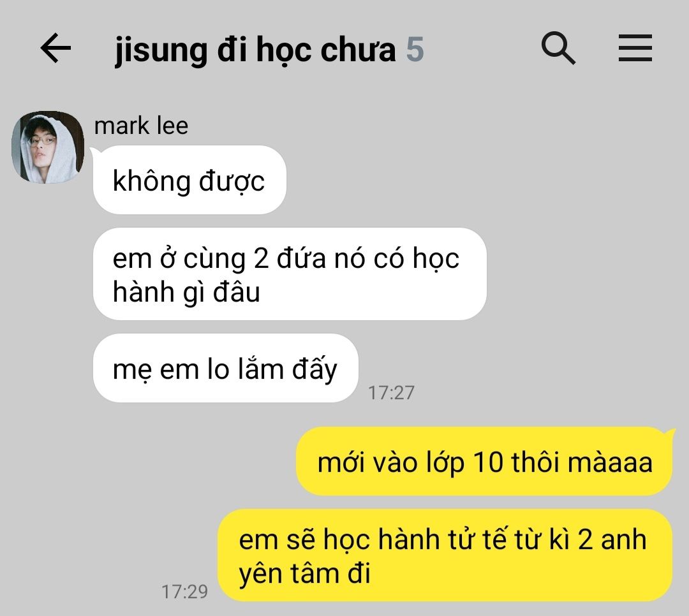This screenshot has width=689, height=616.
Task: Tap the member count 5
Action: coord(415,50)
